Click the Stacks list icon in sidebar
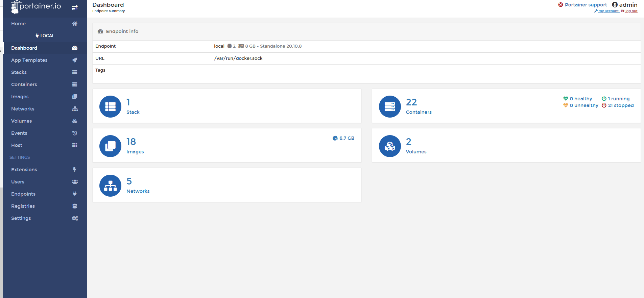Image resolution: width=644 pixels, height=298 pixels. click(x=75, y=72)
